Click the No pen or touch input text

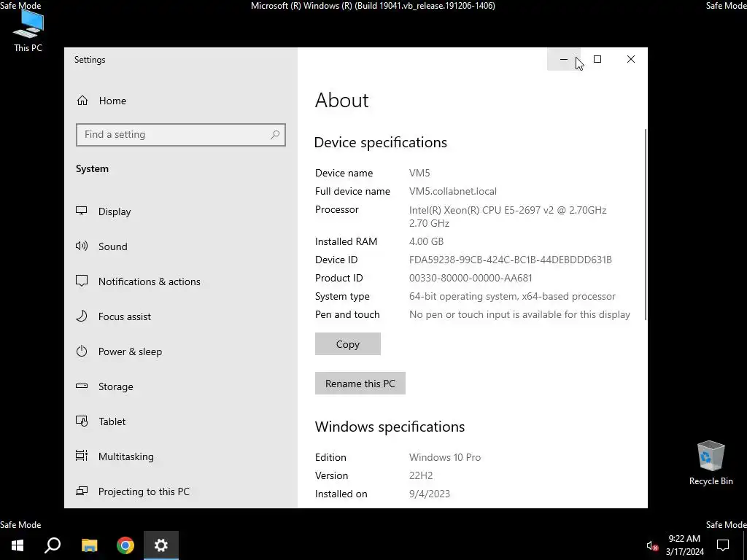pyautogui.click(x=519, y=314)
